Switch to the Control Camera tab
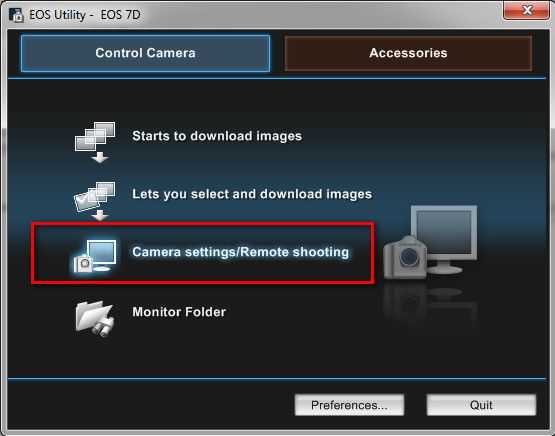 point(145,53)
